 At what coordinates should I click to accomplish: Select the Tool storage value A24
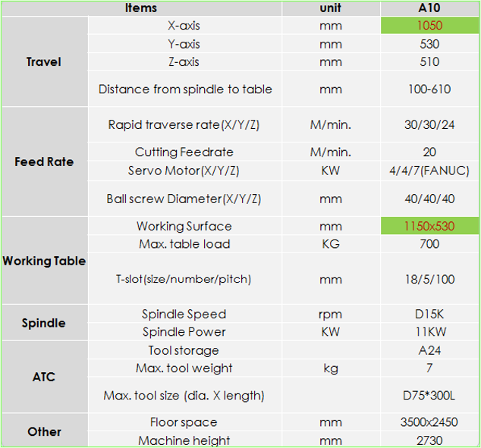[429, 350]
